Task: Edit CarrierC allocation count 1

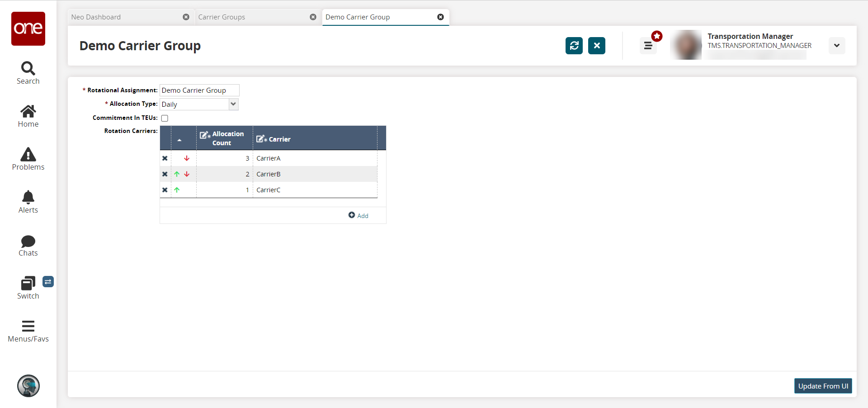Action: [x=225, y=190]
